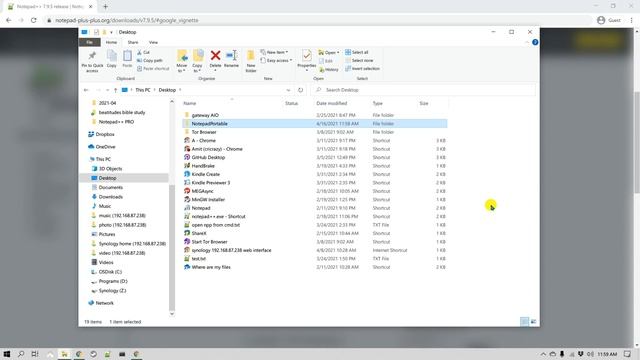Expand address bar history dropdown
This screenshot has width=640, height=360.
tap(288, 90)
